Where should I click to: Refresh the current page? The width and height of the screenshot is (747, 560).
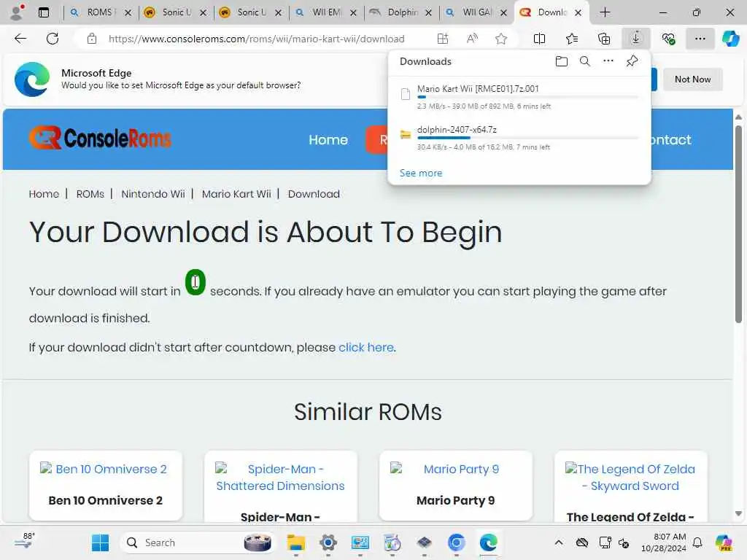[53, 39]
